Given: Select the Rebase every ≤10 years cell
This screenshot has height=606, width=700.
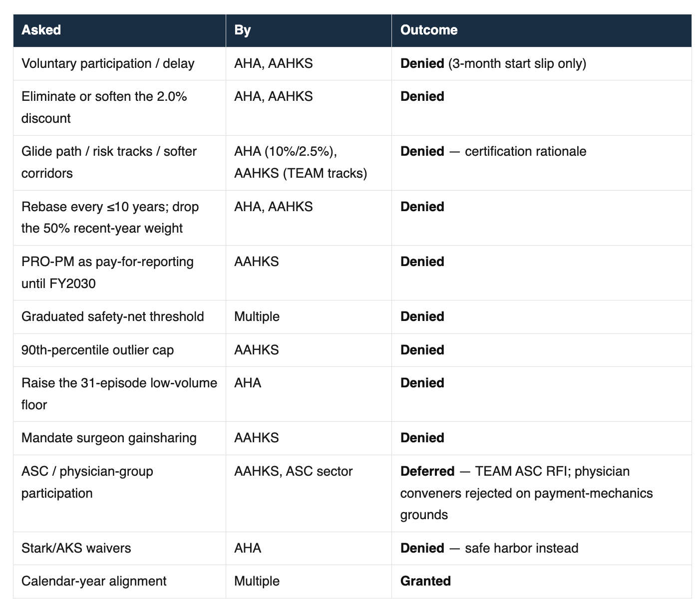Looking at the screenshot, I should [x=119, y=218].
